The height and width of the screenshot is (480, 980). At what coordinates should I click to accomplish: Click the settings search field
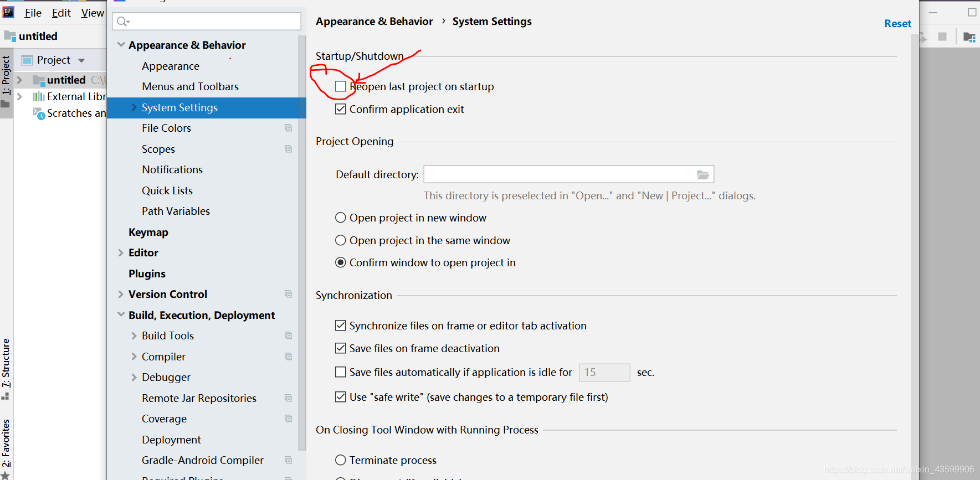pos(207,22)
